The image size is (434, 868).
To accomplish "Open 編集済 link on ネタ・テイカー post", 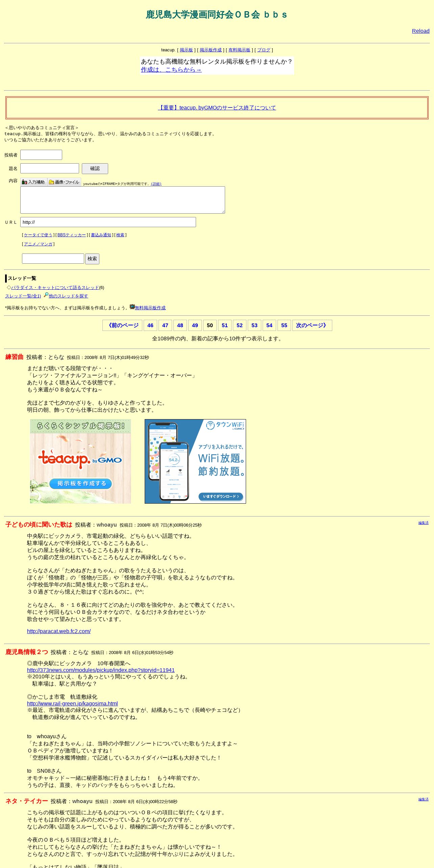I will pyautogui.click(x=424, y=799).
